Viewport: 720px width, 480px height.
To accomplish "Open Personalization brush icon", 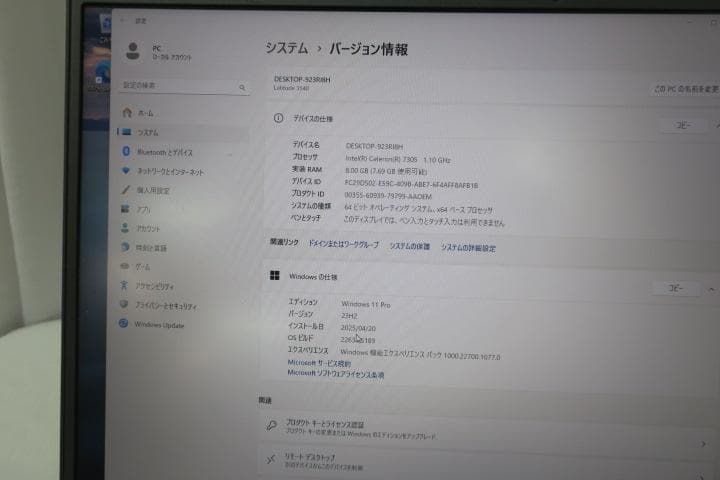I will pyautogui.click(x=125, y=189).
